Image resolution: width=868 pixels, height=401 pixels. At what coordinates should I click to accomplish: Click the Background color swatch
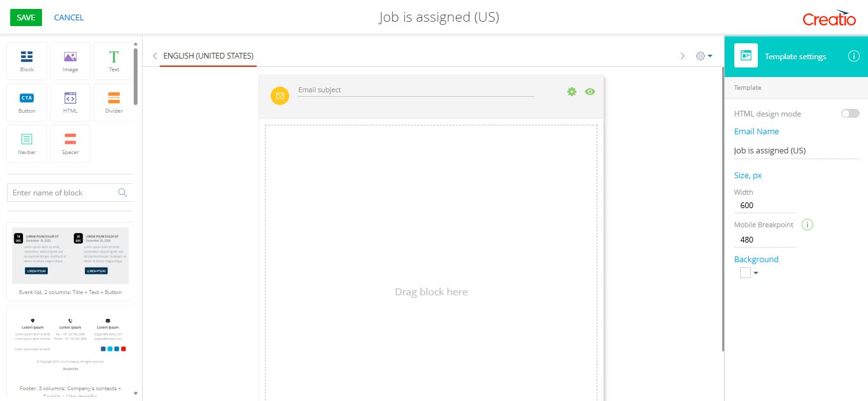[745, 273]
